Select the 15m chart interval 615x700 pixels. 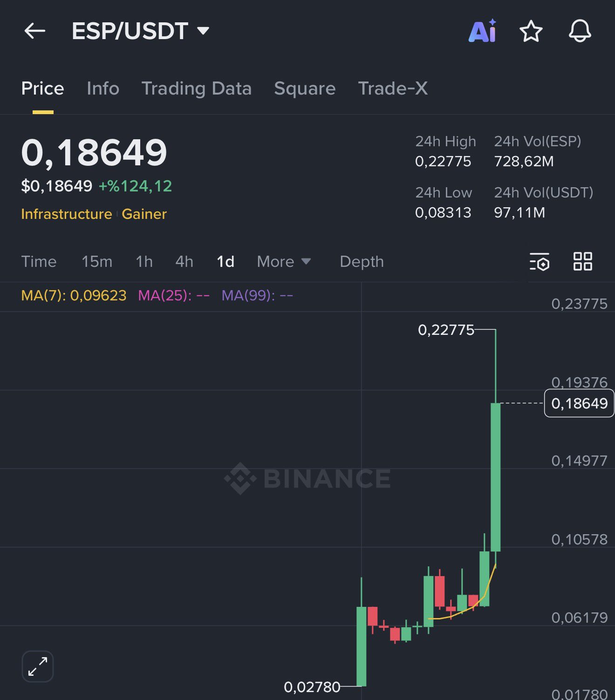click(x=97, y=262)
